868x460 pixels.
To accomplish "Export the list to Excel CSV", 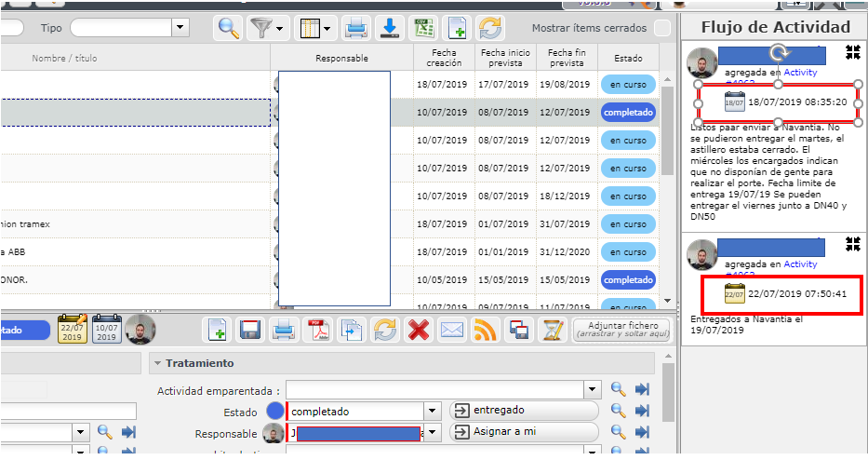I will point(423,28).
